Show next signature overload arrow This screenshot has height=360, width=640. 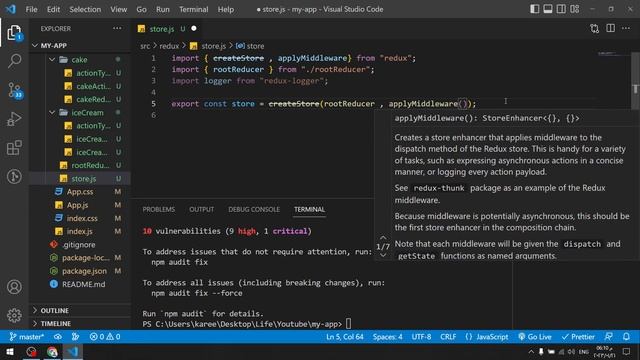(x=383, y=255)
